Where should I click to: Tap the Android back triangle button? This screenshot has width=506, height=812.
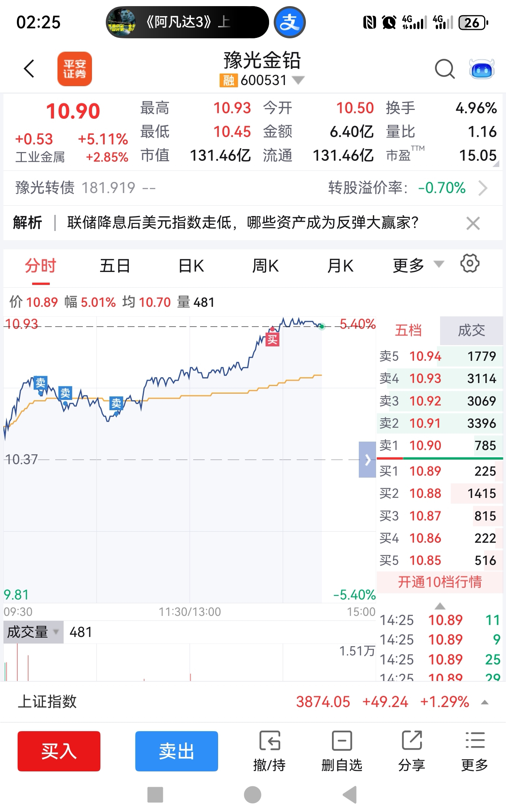[x=350, y=795]
